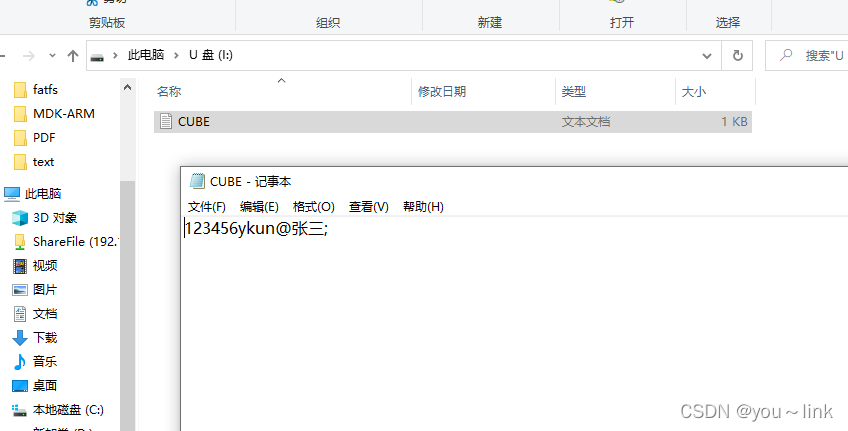Open the fatfs folder in sidebar

click(x=36, y=89)
